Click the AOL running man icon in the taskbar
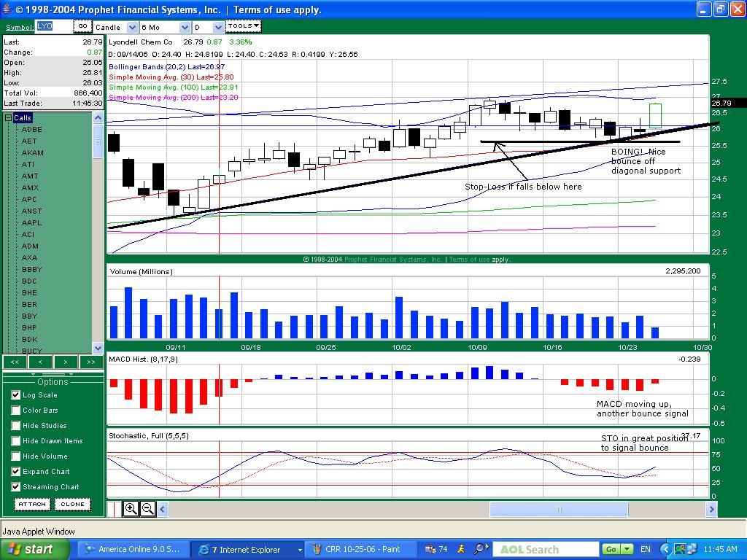The height and width of the screenshot is (560, 747). (461, 549)
